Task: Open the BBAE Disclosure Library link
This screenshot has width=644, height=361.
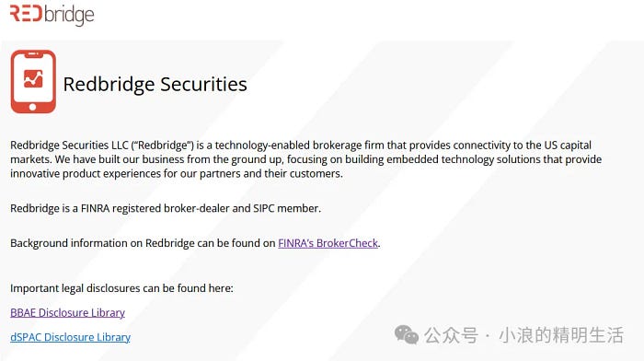Action: pyautogui.click(x=67, y=312)
